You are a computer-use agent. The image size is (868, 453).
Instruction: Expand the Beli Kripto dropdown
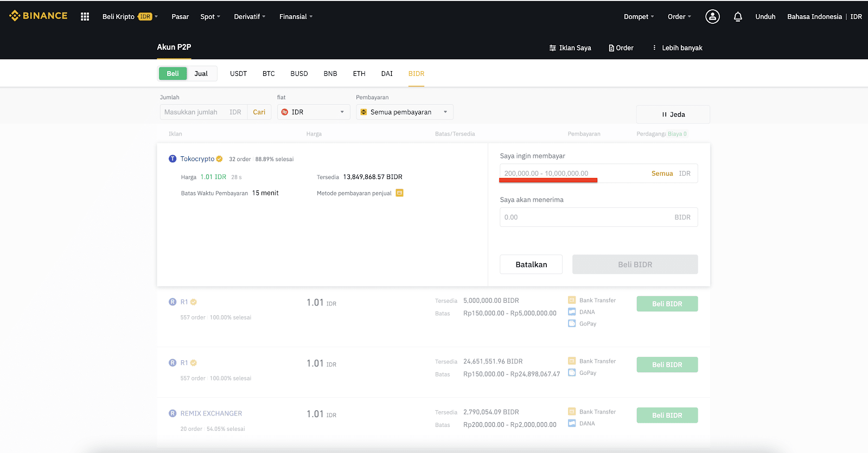coord(130,17)
